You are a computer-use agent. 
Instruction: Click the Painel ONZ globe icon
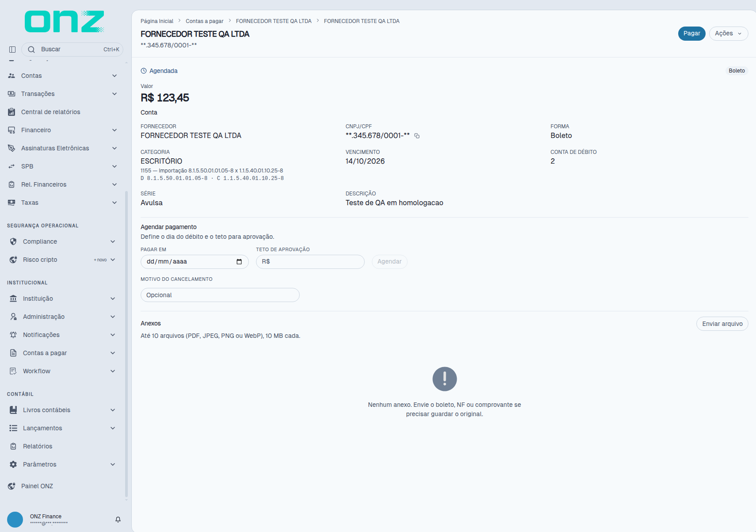coord(11,486)
